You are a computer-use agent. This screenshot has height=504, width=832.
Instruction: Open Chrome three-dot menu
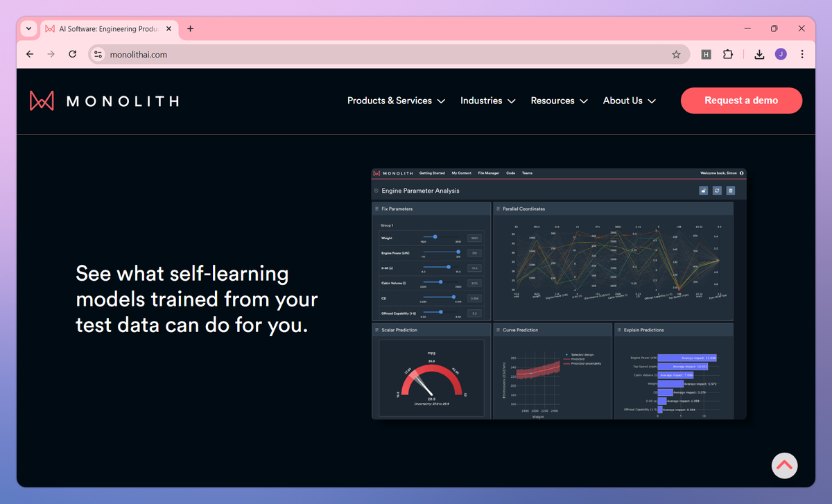(802, 54)
